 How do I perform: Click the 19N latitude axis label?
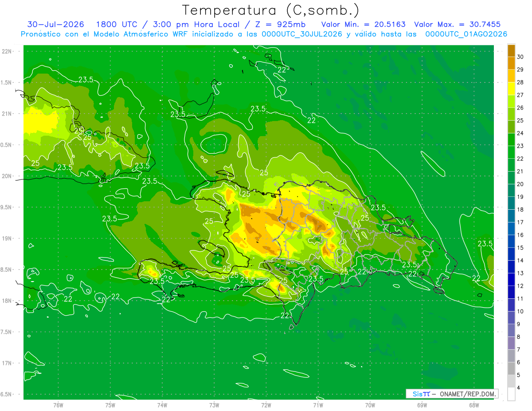click(7, 239)
